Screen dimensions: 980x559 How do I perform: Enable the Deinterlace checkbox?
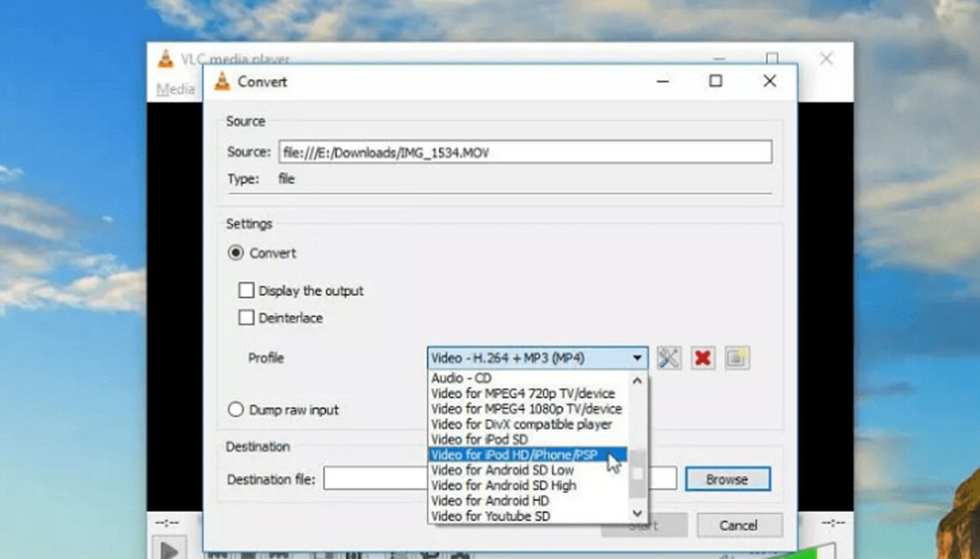pyautogui.click(x=246, y=318)
